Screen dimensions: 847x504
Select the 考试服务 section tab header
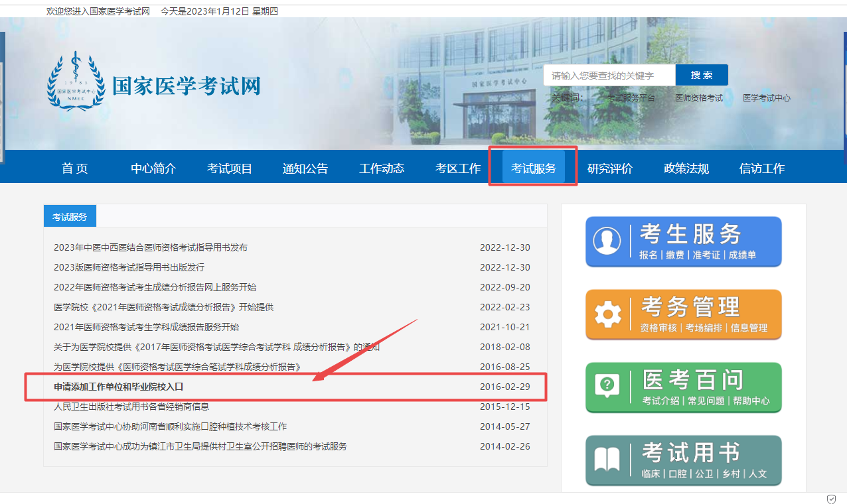click(x=70, y=216)
